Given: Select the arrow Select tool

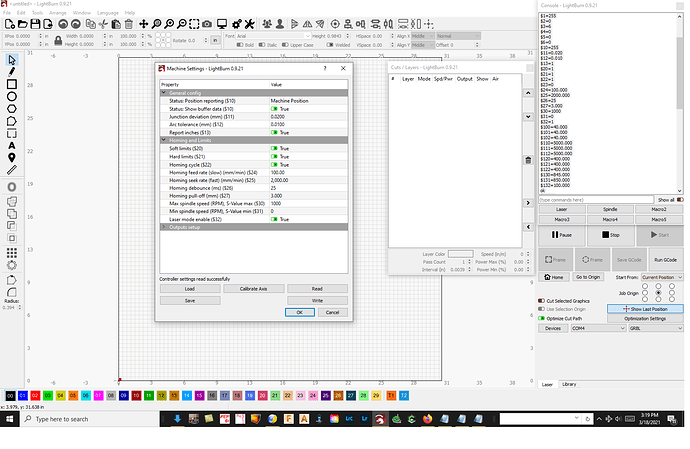Looking at the screenshot, I should pos(12,59).
